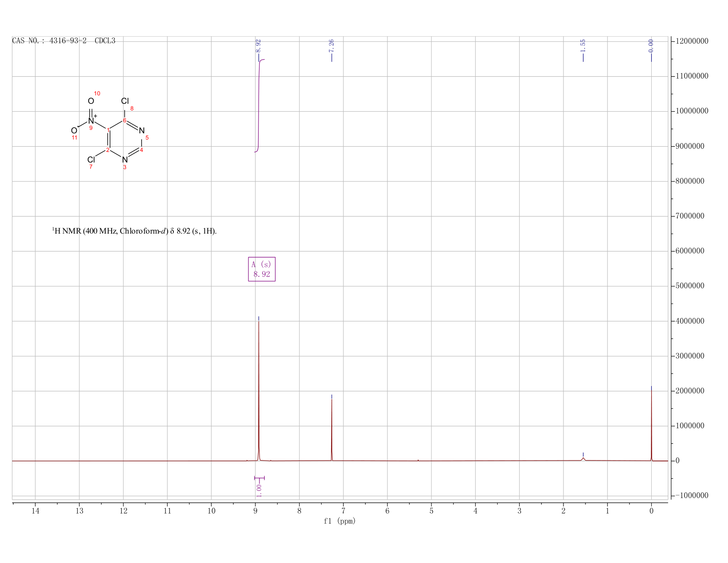Image resolution: width=728 pixels, height=563 pixels.
Task: Click the f1 (ppm) axis label
Action: [340, 521]
